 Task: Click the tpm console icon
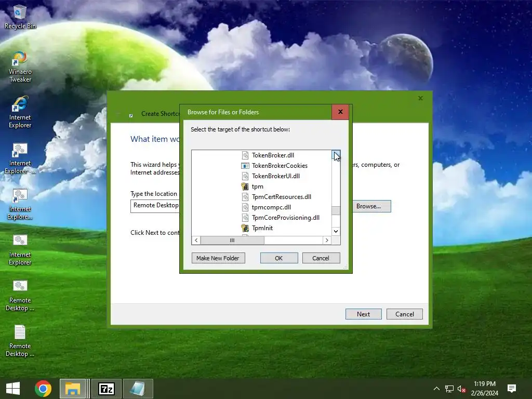tap(245, 187)
